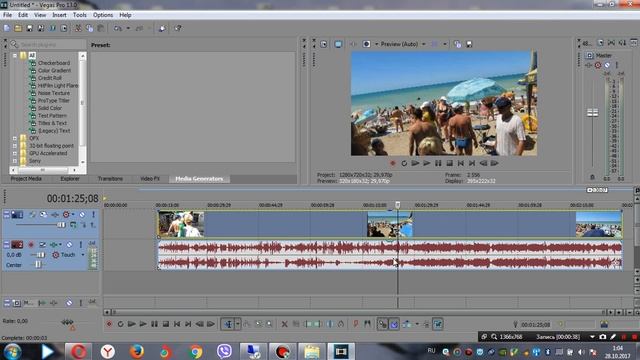Screen dimensions: 640x360
Task: Toggle Automatic Crossfades in edit toolbar
Action: 394,324
